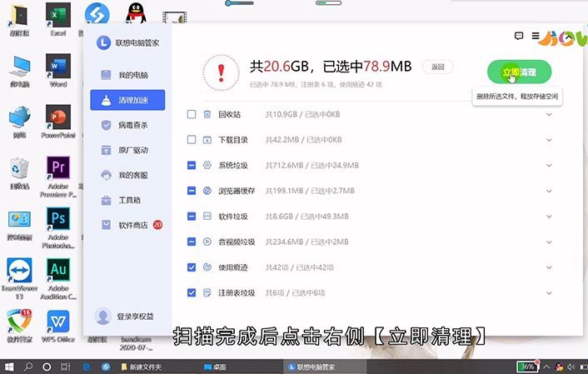The image size is (588, 374).
Task: Click the 36% battery tray indicator
Action: click(x=527, y=367)
